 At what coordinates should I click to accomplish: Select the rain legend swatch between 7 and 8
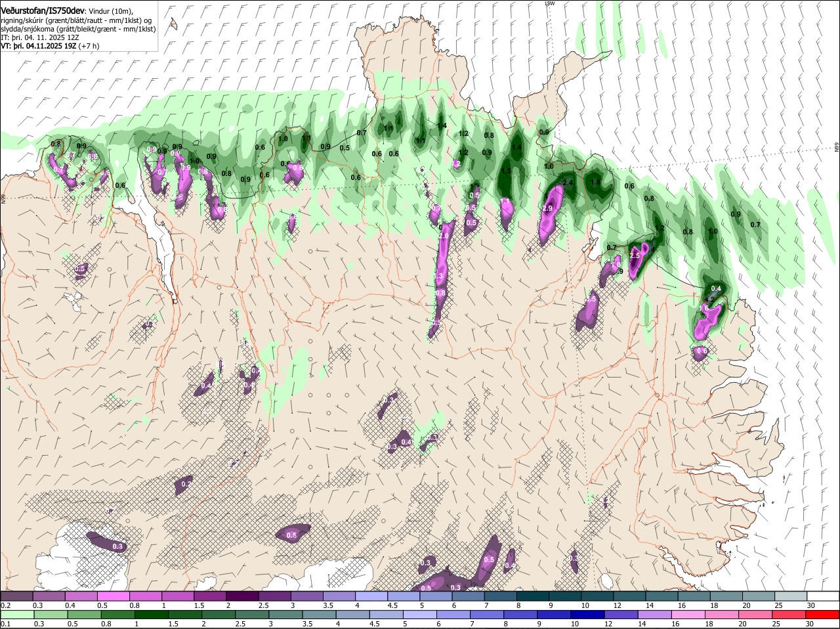[x=488, y=615]
